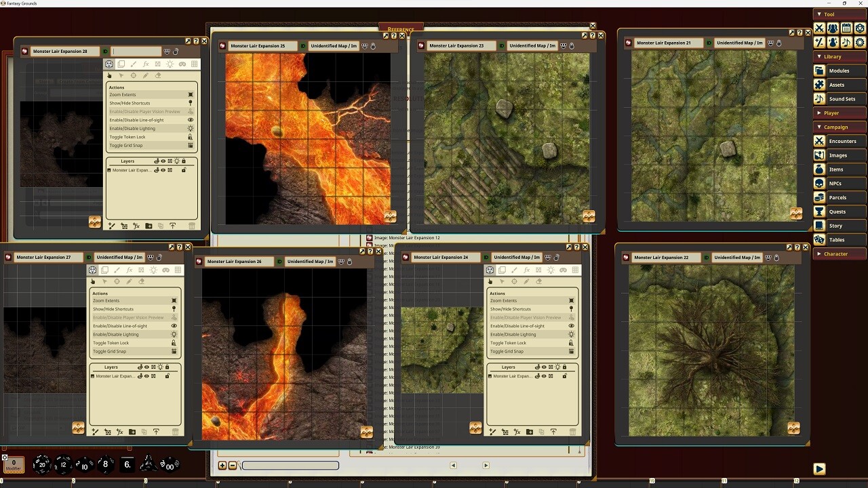Screen dimensions: 868x488
Task: Collapse the Campaign sidebar section
Action: (x=839, y=127)
